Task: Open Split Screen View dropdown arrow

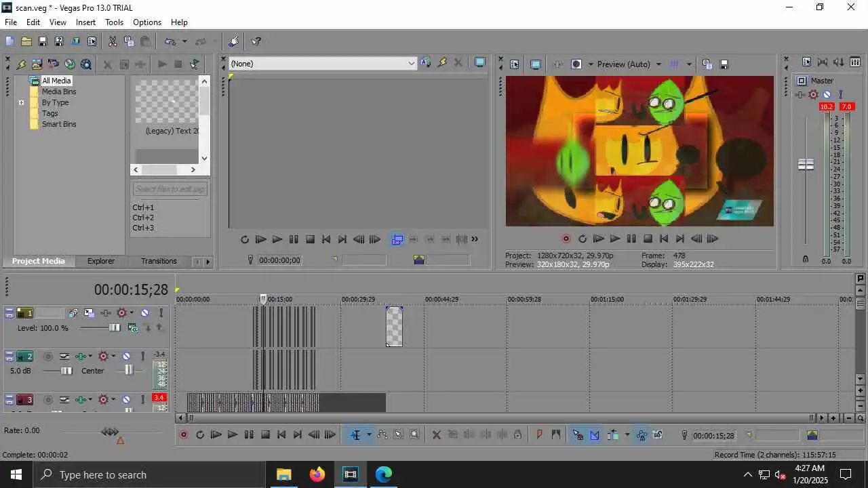Action: 590,64
